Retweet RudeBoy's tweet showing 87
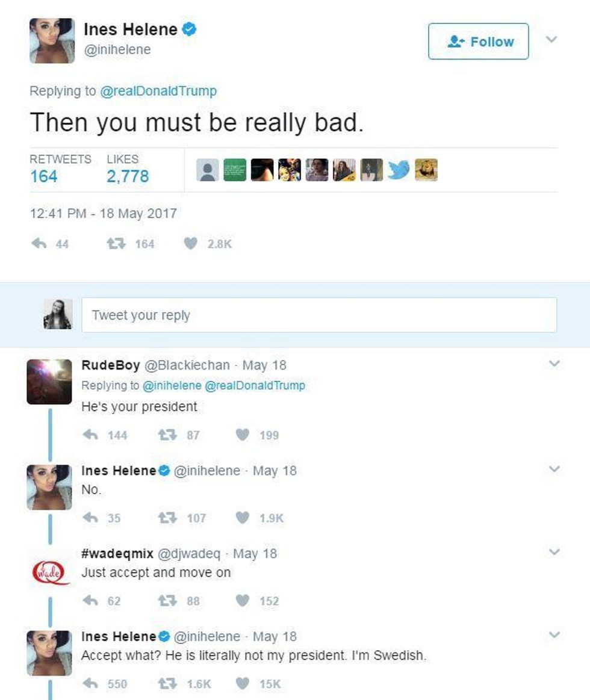Screen dimensions: 590x700 click(x=167, y=435)
